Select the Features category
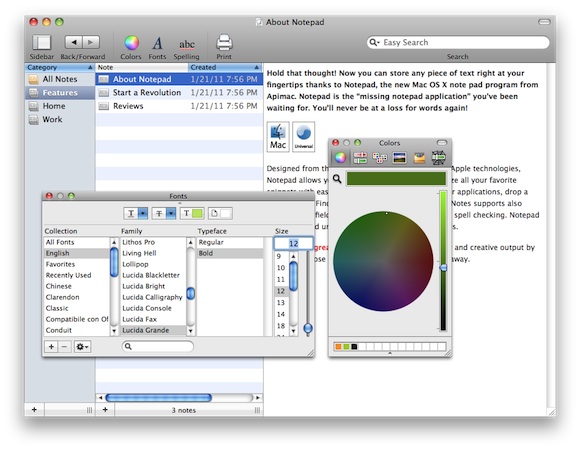Viewport: 580px width, 450px height. (60, 93)
